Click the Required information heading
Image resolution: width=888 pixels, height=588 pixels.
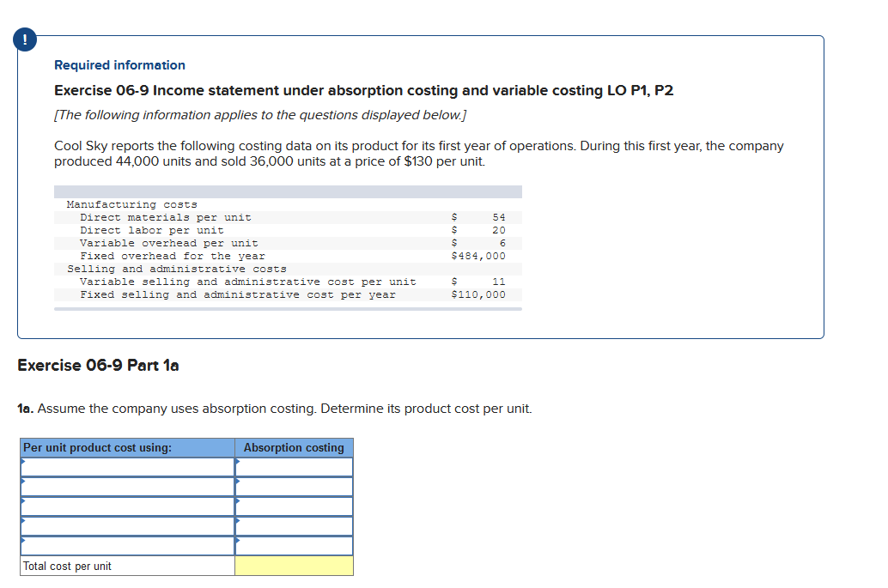119,65
